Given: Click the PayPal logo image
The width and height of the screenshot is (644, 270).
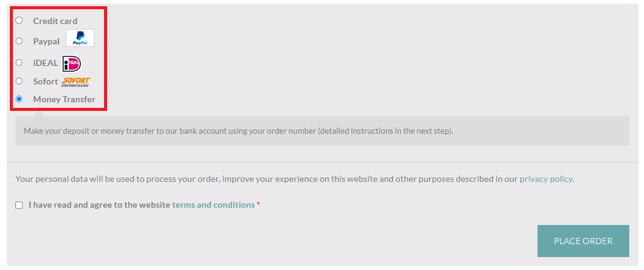Looking at the screenshot, I should pyautogui.click(x=80, y=38).
